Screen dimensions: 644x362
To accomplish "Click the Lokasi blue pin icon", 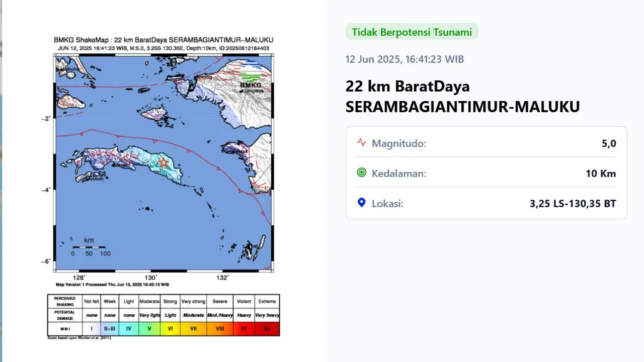I will click(361, 203).
